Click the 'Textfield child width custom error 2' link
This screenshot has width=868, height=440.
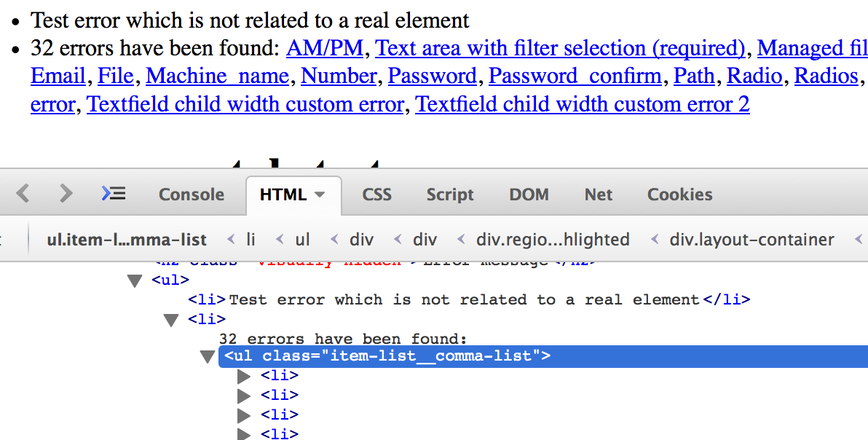pos(581,104)
